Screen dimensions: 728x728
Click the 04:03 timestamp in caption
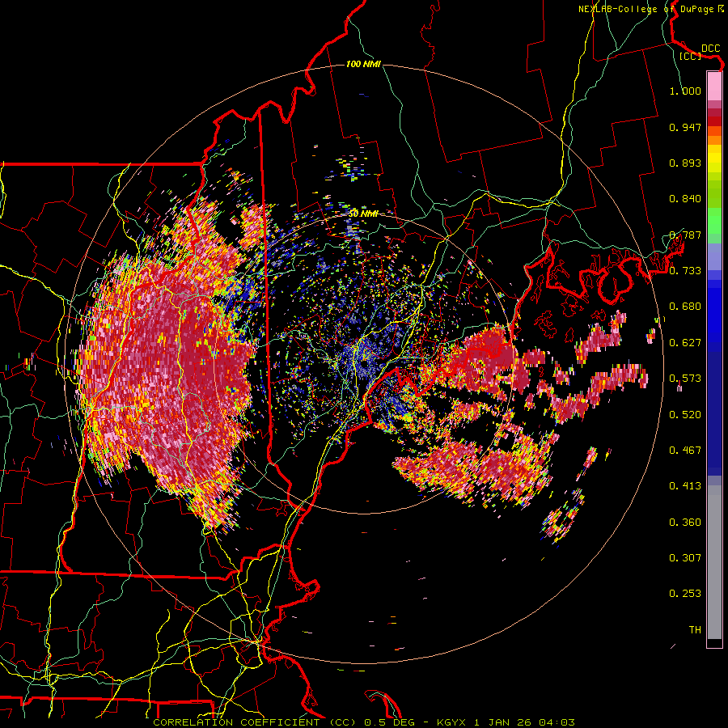pos(557,722)
